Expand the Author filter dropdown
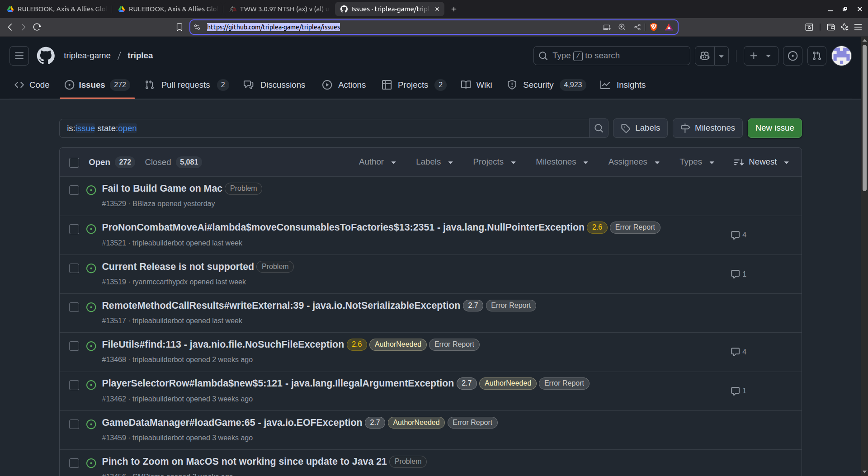This screenshot has height=476, width=868. tap(377, 162)
